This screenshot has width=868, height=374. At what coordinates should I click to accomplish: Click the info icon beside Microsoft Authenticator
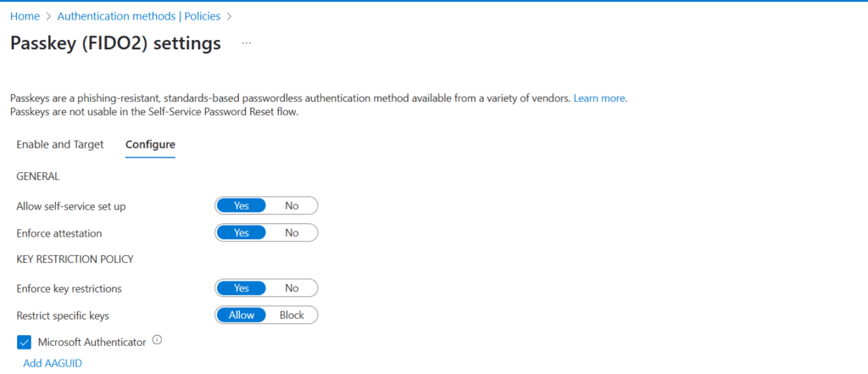click(157, 341)
